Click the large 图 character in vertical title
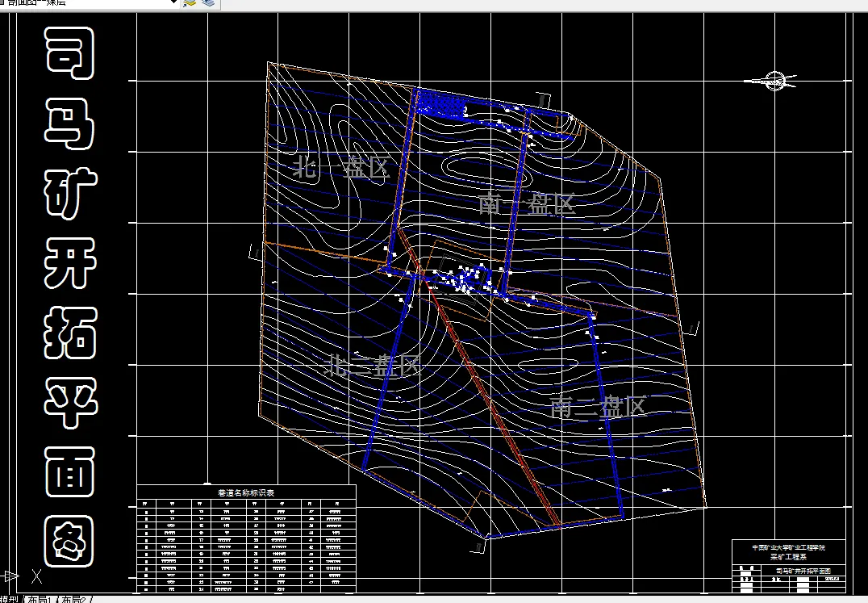The height and width of the screenshot is (603, 868). 69,541
